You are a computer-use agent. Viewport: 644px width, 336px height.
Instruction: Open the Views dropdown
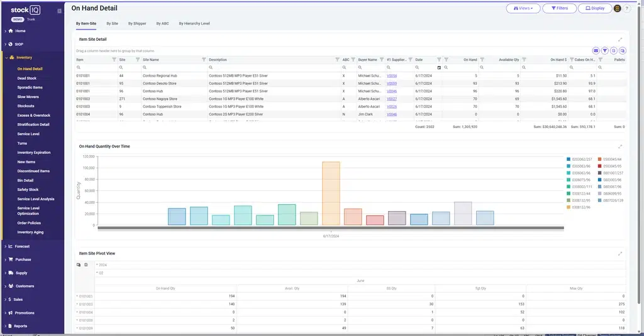pyautogui.click(x=523, y=8)
